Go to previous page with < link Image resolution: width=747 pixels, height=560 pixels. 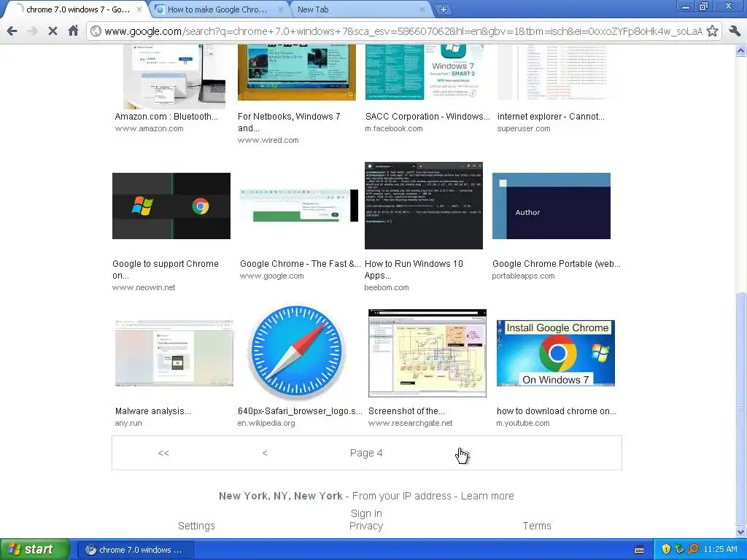click(x=265, y=453)
